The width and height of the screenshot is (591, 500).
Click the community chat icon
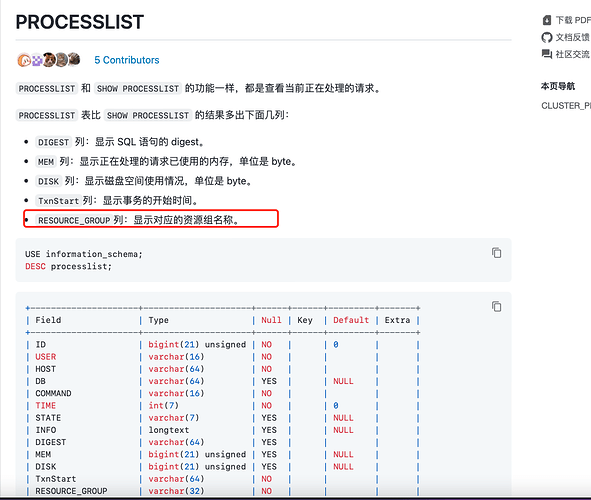tap(547, 54)
